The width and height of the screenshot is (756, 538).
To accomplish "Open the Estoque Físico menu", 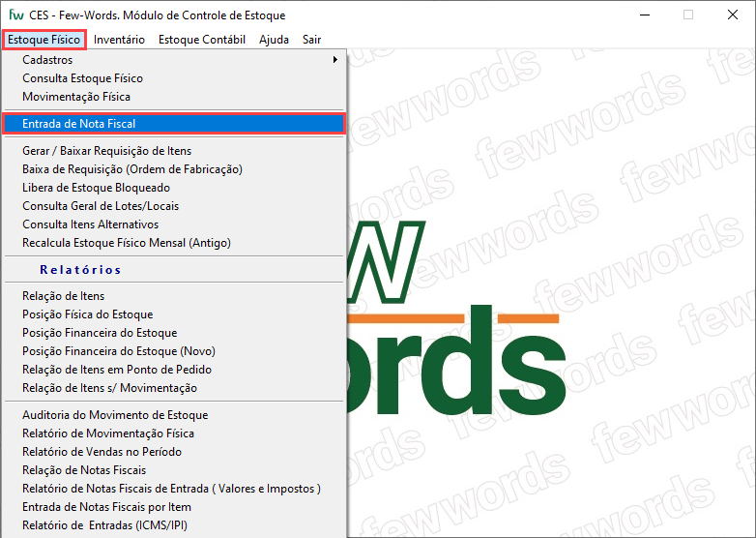I will point(44,40).
